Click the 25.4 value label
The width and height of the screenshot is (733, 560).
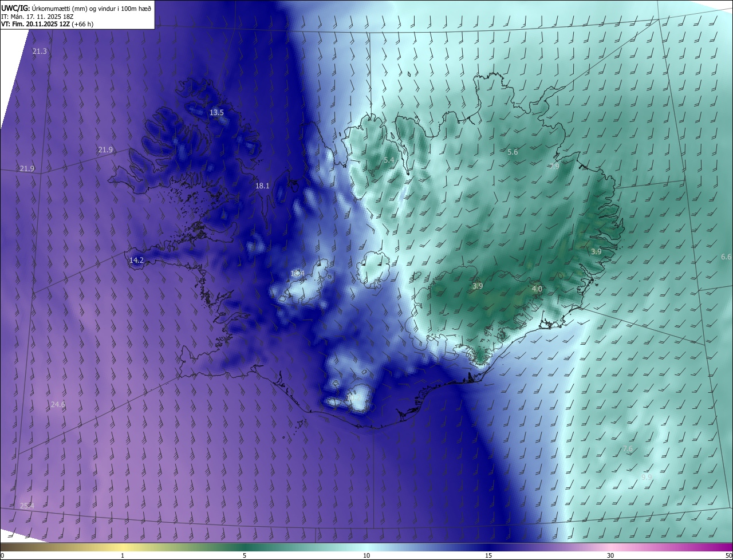point(27,506)
